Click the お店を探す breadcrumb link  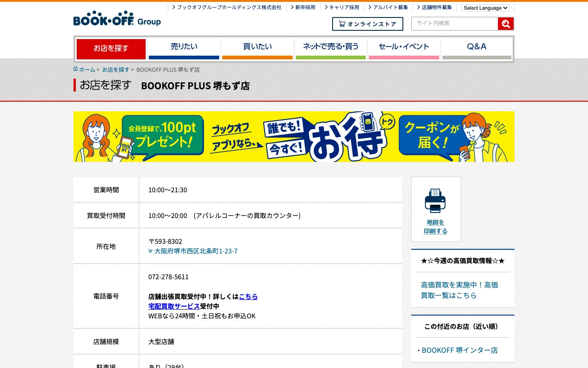pyautogui.click(x=116, y=69)
